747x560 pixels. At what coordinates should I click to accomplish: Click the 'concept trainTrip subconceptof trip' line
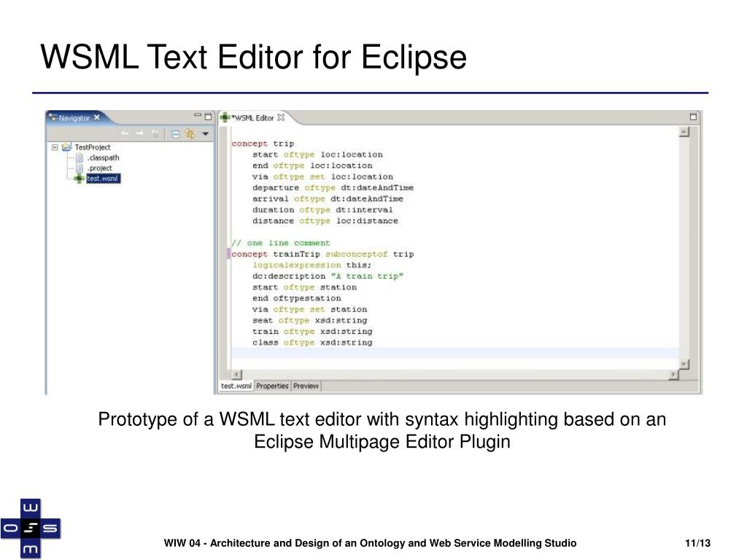pyautogui.click(x=322, y=254)
